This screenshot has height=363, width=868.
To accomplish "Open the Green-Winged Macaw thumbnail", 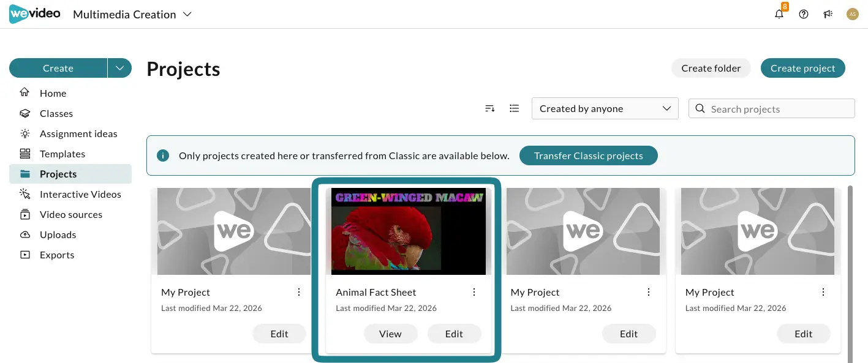I will (x=409, y=231).
